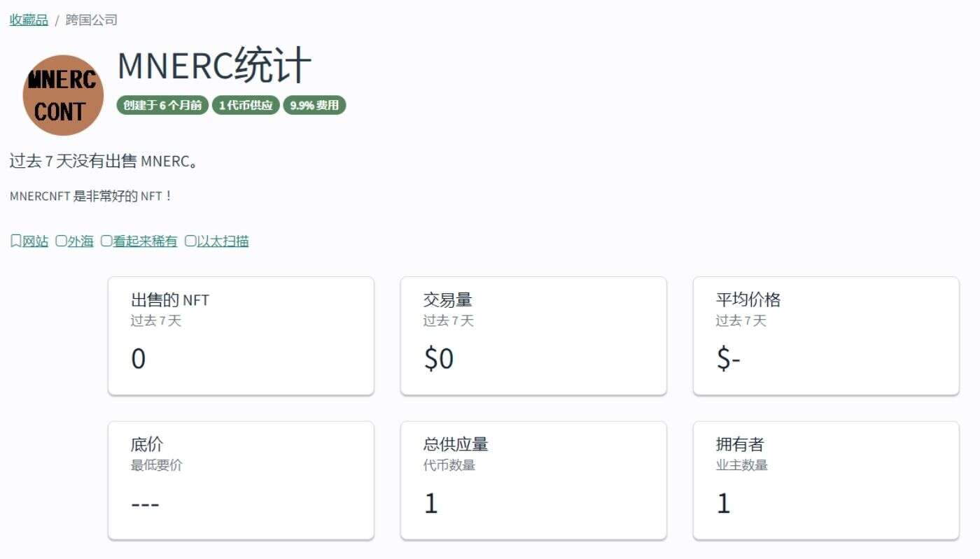Viewport: 980px width, 559px height.
Task: Click the 平均价格 stats card
Action: (x=826, y=336)
